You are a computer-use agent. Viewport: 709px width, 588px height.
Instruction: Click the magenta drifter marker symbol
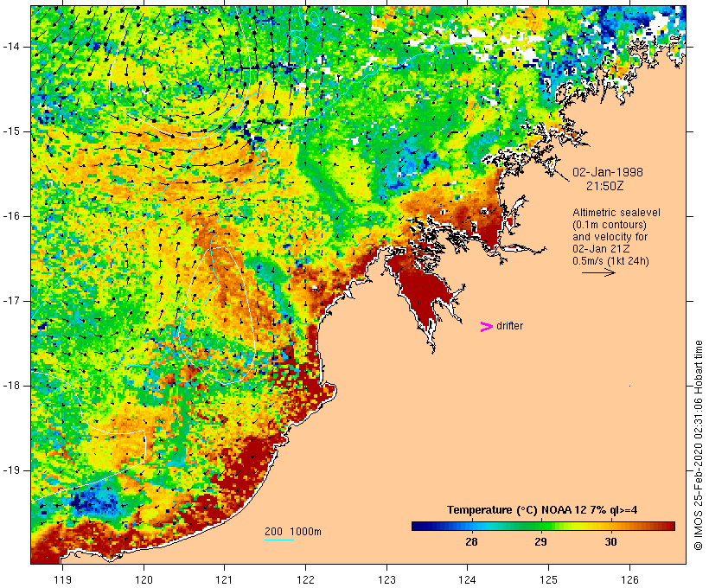(487, 327)
